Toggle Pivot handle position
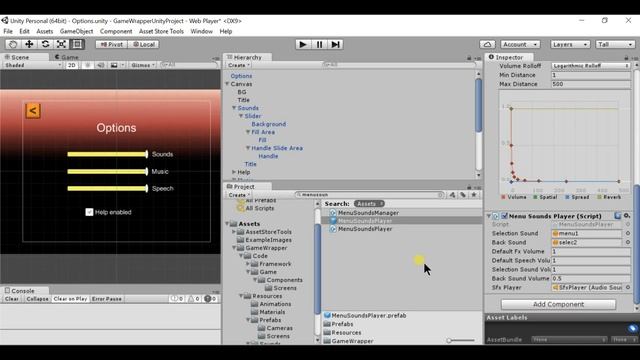The width and height of the screenshot is (640, 360). click(111, 44)
